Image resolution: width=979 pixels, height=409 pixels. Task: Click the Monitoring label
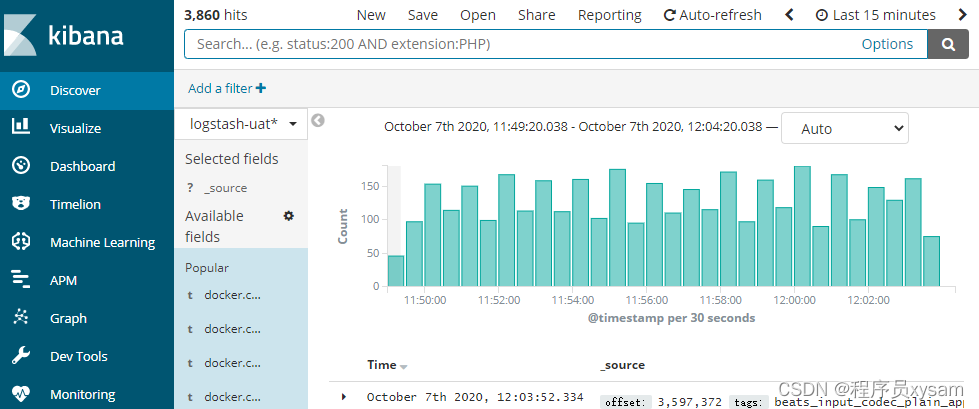pyautogui.click(x=82, y=395)
